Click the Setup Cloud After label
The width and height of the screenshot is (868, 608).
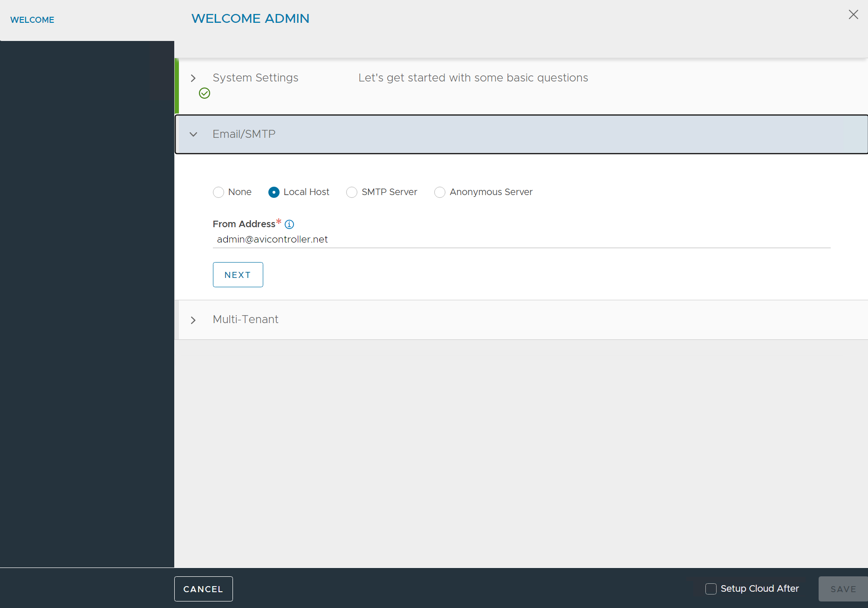coord(759,588)
